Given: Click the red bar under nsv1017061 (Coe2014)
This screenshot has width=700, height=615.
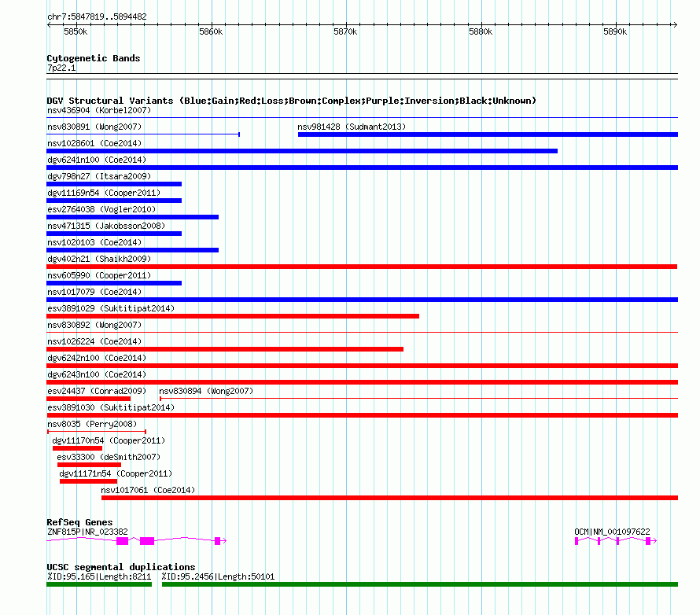Looking at the screenshot, I should (x=390, y=498).
